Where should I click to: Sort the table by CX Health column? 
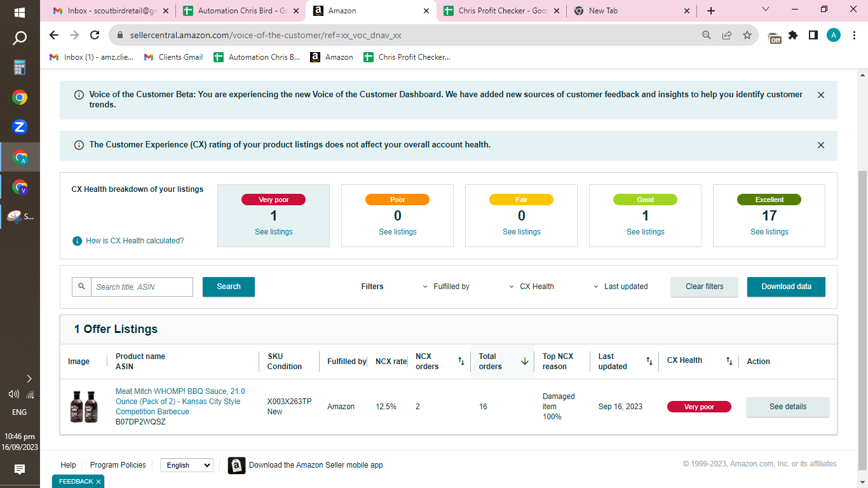click(729, 362)
